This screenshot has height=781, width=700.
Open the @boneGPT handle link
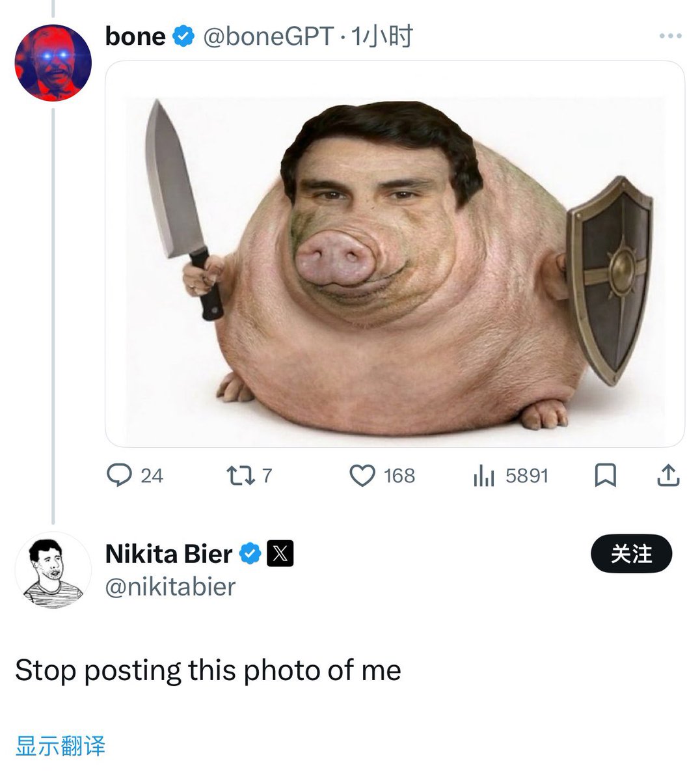tap(268, 36)
